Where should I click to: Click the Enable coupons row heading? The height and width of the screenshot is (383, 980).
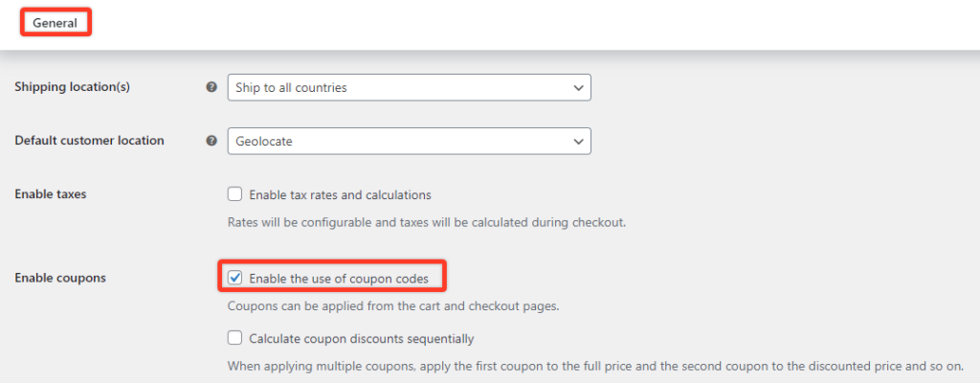point(60,279)
